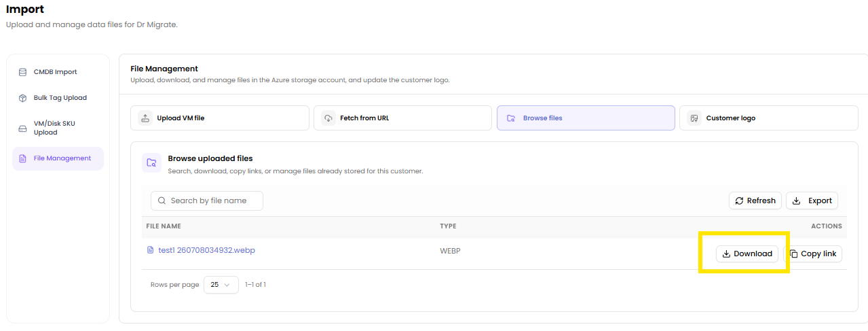Switch to Fetch from URL tab
Viewport: 868px width, 331px height.
click(x=402, y=118)
